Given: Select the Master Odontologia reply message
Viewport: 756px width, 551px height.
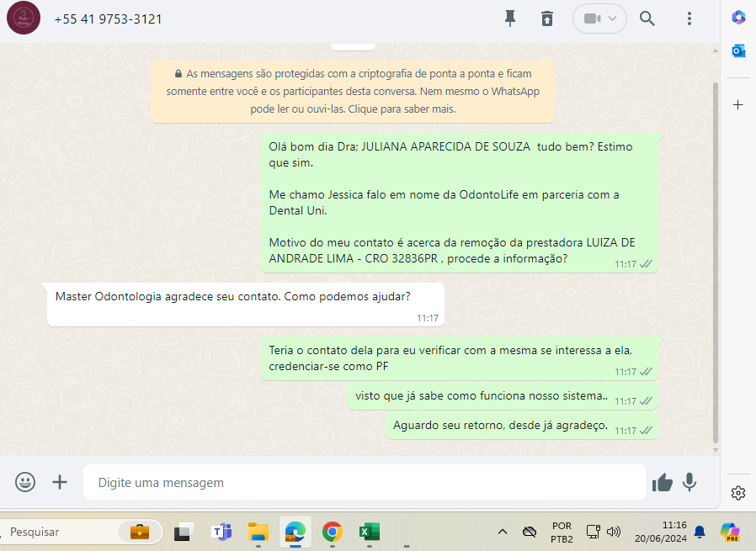Looking at the screenshot, I should coord(246,305).
